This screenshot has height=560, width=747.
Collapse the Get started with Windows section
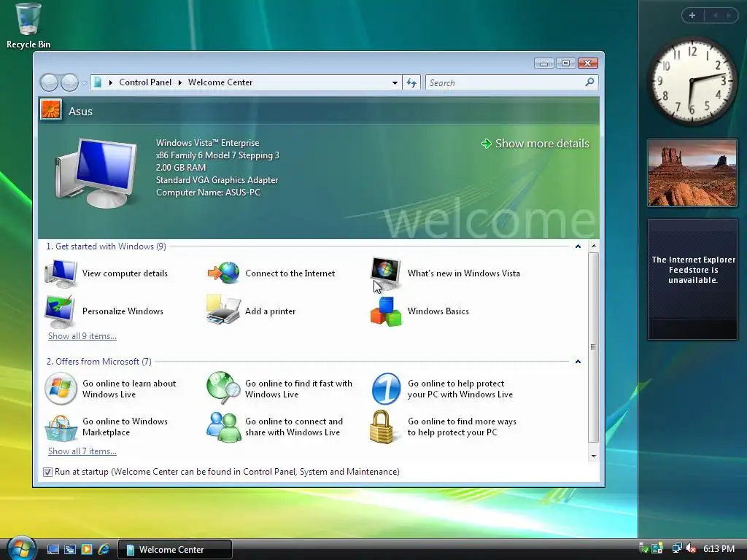pos(578,246)
